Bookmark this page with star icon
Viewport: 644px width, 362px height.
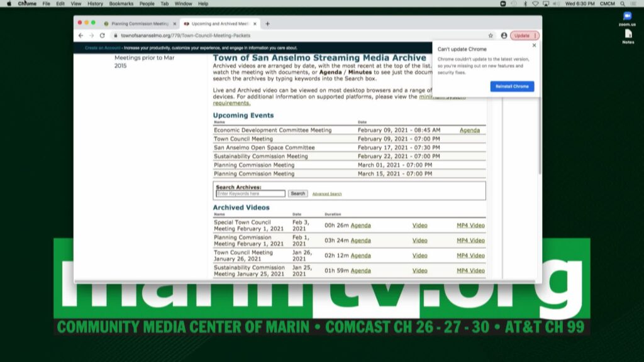[x=491, y=36]
